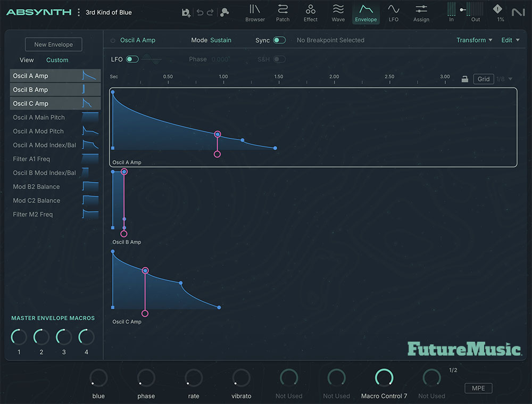Click Oscil A Amp curve thumbnail
The width and height of the screenshot is (532, 404).
point(90,76)
